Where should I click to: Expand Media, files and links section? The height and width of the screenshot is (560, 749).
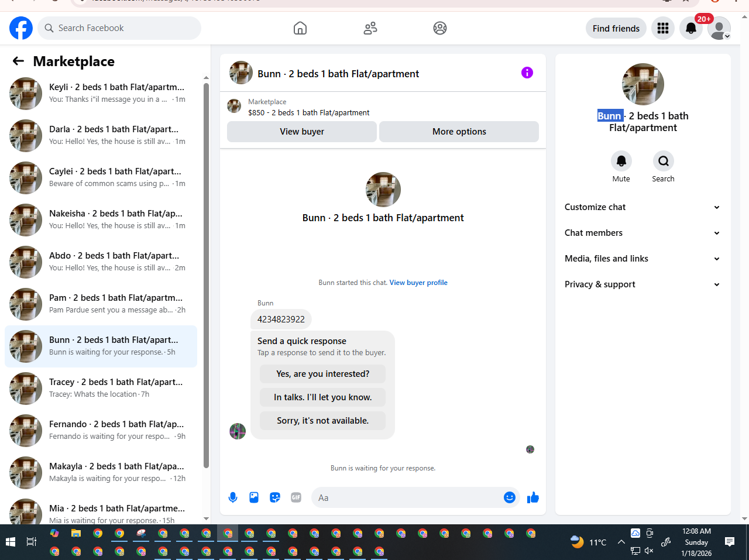[643, 259]
